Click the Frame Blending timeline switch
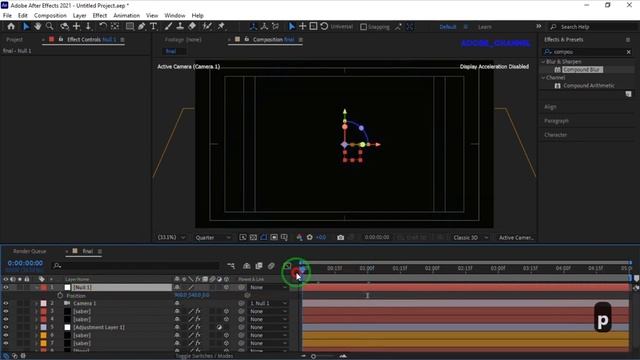The image size is (640, 360). (x=259, y=266)
